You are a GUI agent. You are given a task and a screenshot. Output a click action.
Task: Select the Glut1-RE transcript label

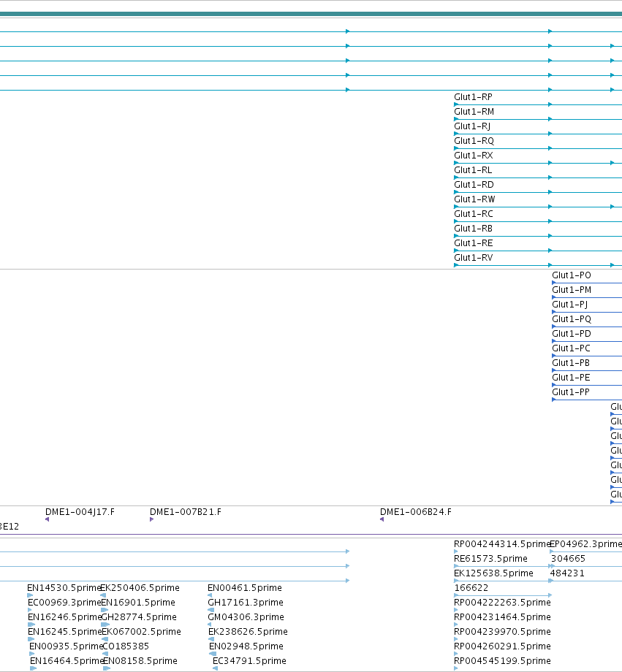click(474, 243)
